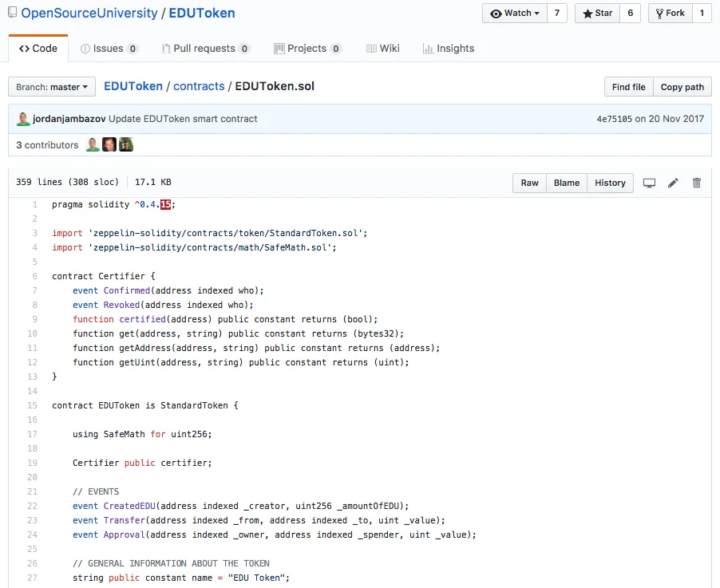This screenshot has height=588, width=720.
Task: View watchers count 7
Action: [x=557, y=14]
